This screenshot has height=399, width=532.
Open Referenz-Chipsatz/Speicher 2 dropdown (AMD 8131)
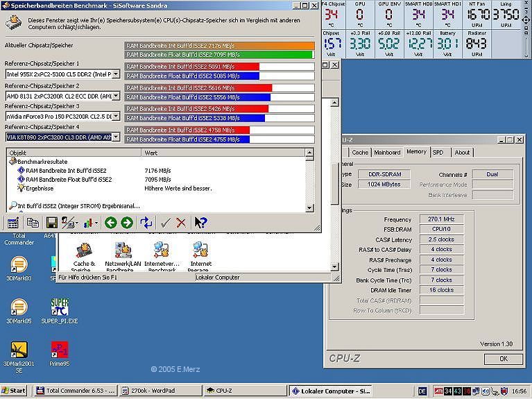116,96
